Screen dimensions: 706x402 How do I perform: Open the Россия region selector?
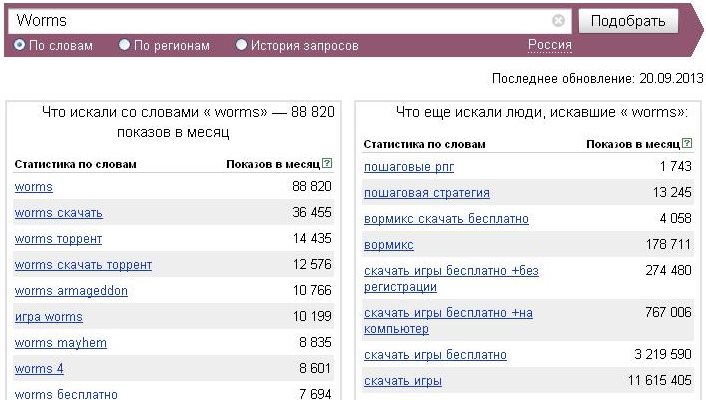coord(550,45)
